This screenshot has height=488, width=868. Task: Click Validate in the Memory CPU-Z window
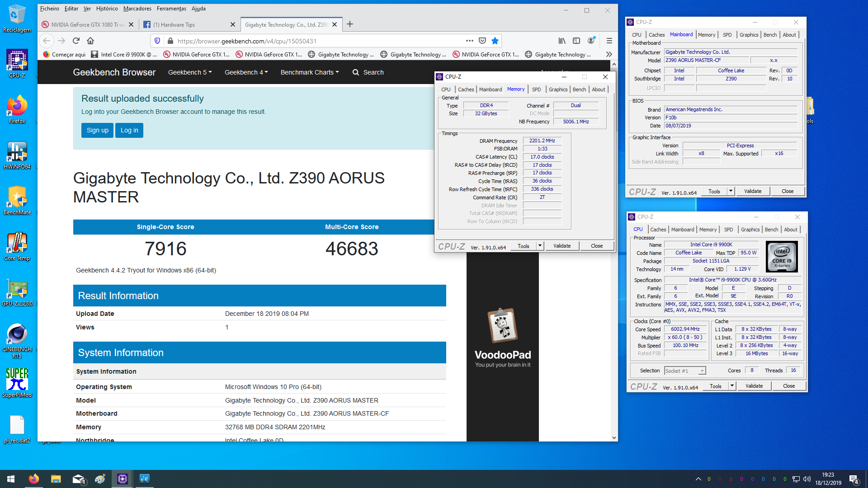562,246
